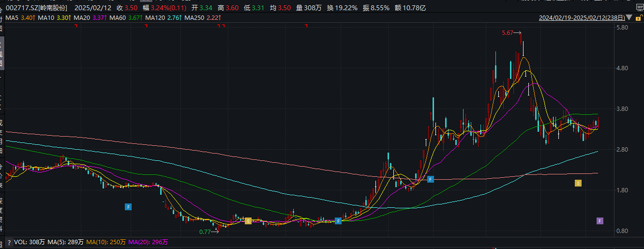Click the 0.77 low price marker

(x=205, y=232)
